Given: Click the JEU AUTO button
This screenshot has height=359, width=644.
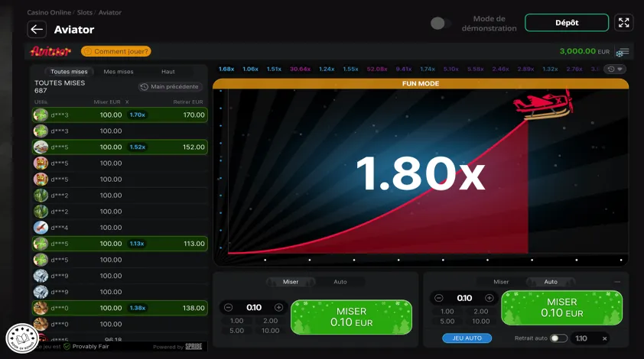Looking at the screenshot, I should coord(467,338).
